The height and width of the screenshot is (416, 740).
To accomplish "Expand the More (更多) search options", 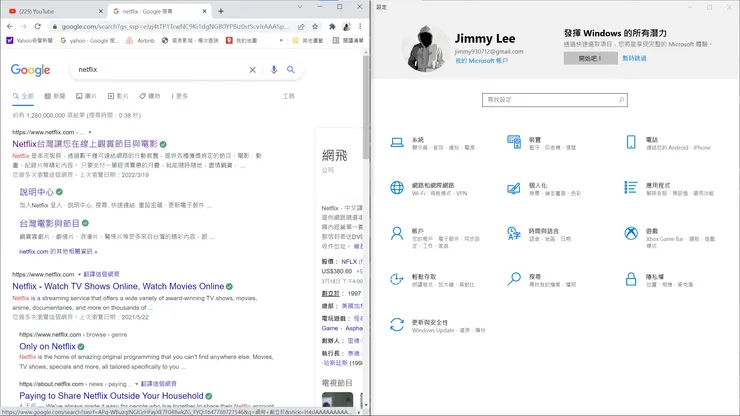I will pos(179,96).
